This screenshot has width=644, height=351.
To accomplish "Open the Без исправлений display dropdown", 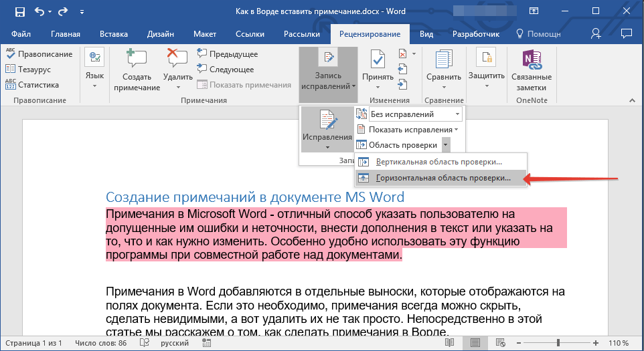I will (415, 114).
